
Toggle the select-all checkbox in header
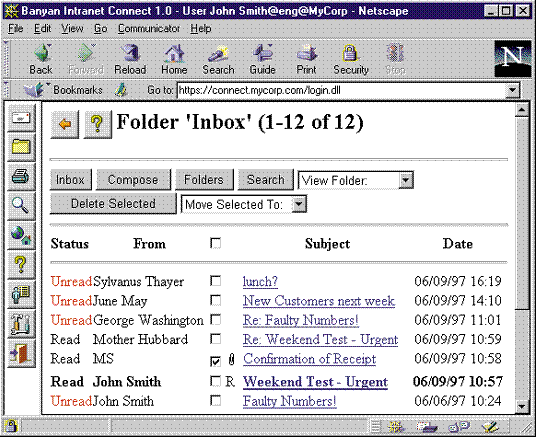(215, 243)
